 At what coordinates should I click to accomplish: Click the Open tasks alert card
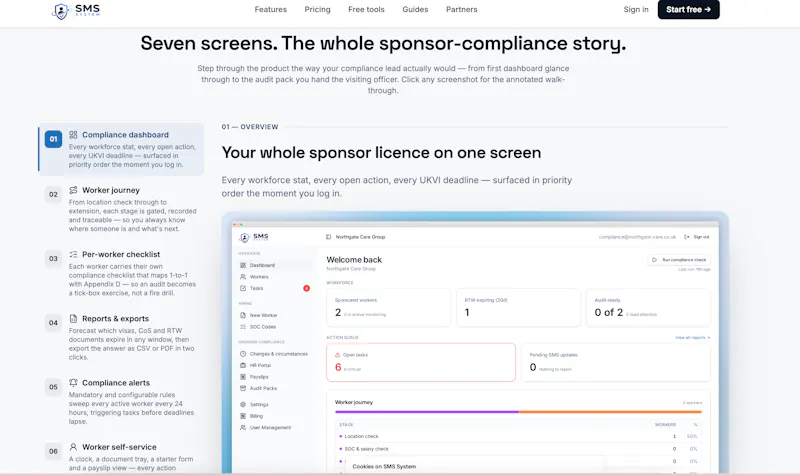pyautogui.click(x=421, y=362)
